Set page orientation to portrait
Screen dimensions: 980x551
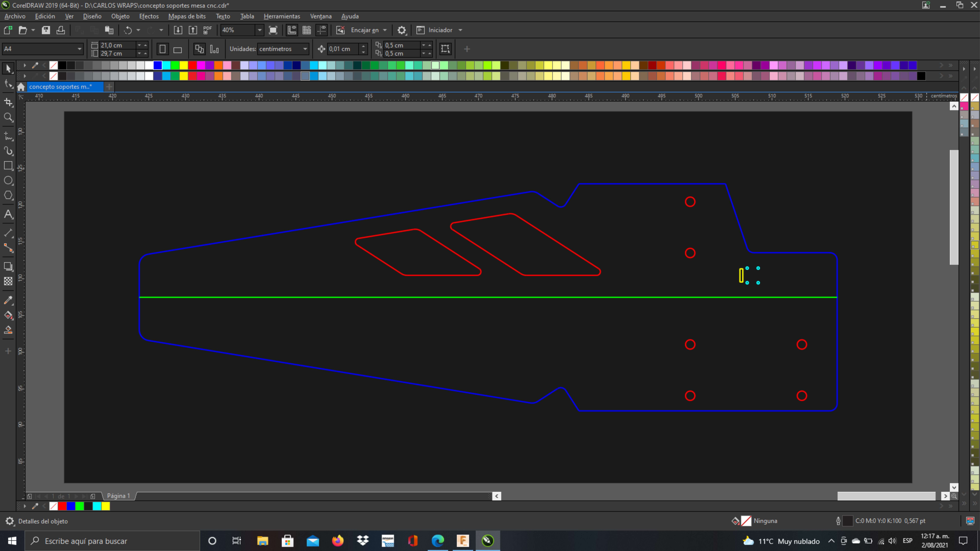(x=162, y=49)
